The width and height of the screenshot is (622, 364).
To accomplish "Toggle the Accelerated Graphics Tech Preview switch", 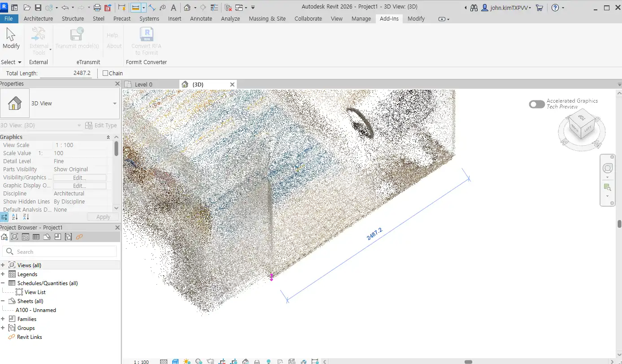I will point(536,104).
